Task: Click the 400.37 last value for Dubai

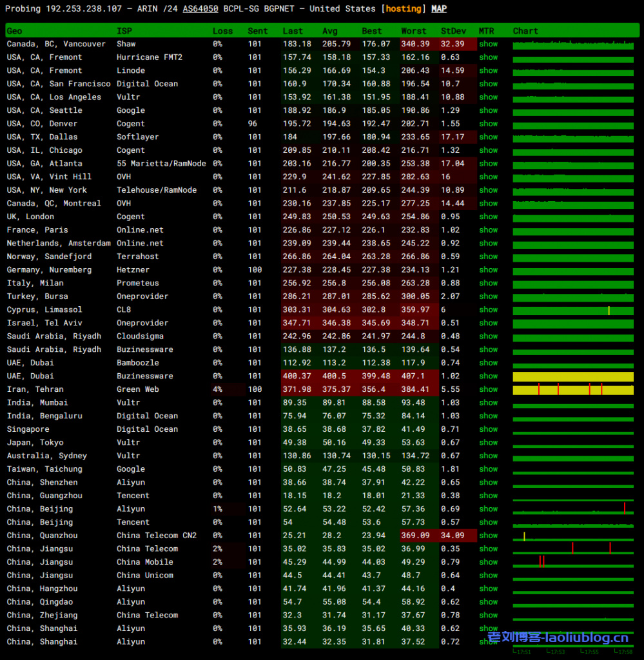Action: 297,376
